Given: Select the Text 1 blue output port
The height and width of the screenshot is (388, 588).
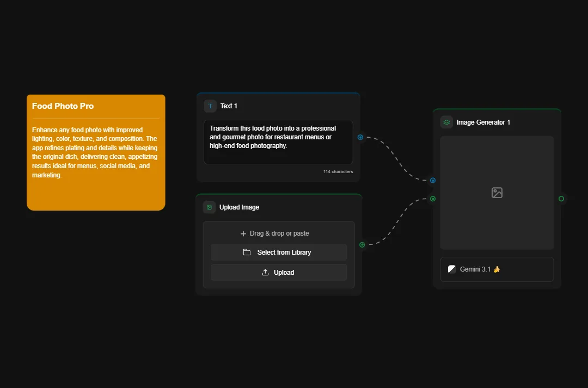Looking at the screenshot, I should point(360,137).
